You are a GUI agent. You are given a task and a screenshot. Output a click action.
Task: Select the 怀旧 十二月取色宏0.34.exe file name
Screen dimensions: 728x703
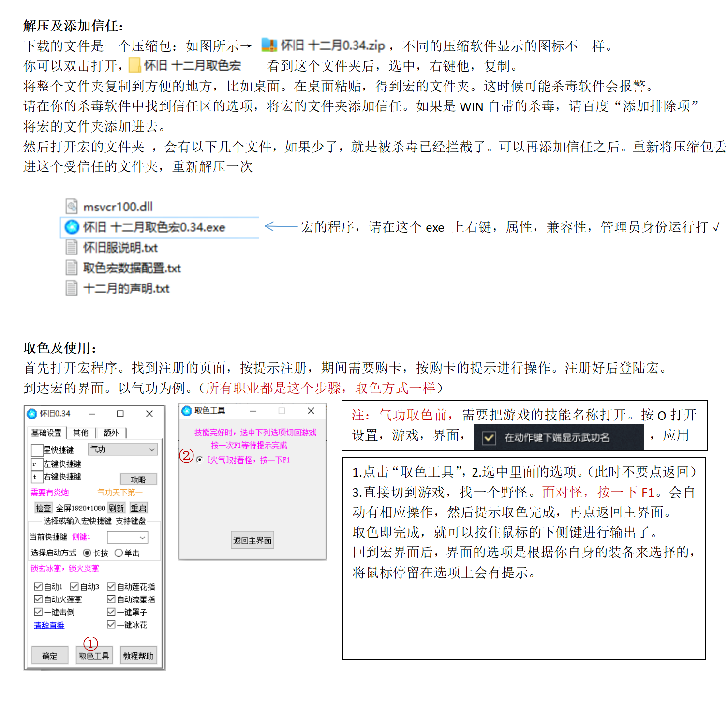point(154,227)
